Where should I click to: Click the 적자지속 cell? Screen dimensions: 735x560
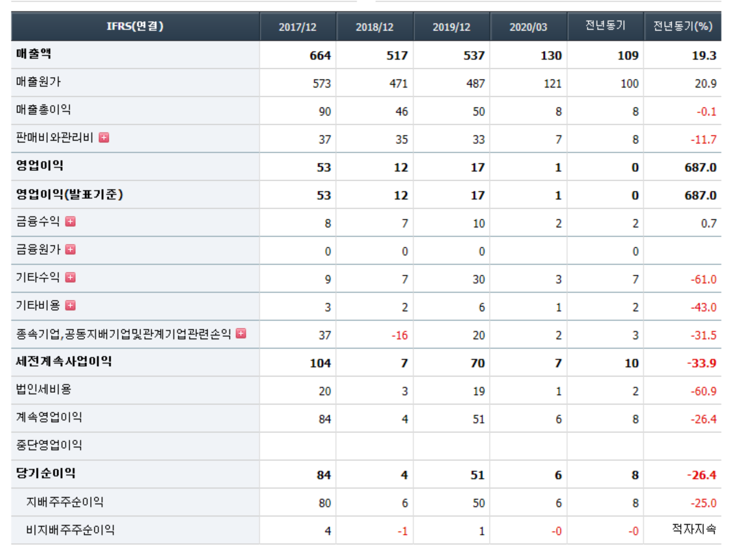694,529
